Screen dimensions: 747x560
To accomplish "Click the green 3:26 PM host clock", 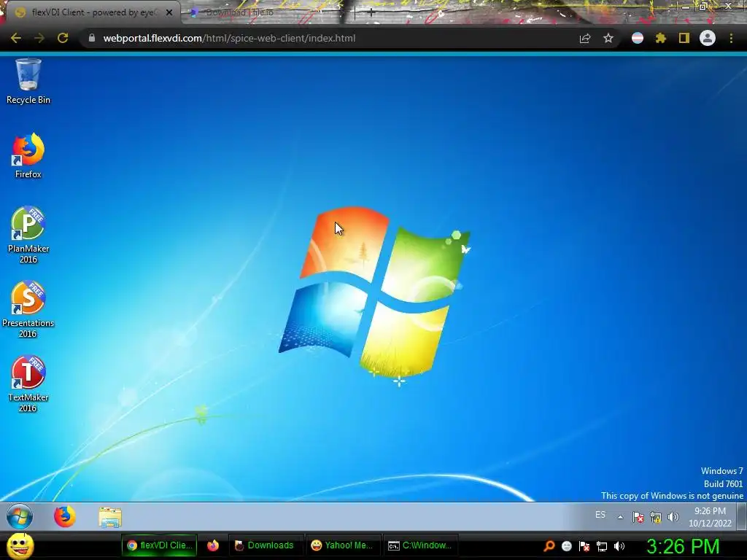I will tap(683, 546).
